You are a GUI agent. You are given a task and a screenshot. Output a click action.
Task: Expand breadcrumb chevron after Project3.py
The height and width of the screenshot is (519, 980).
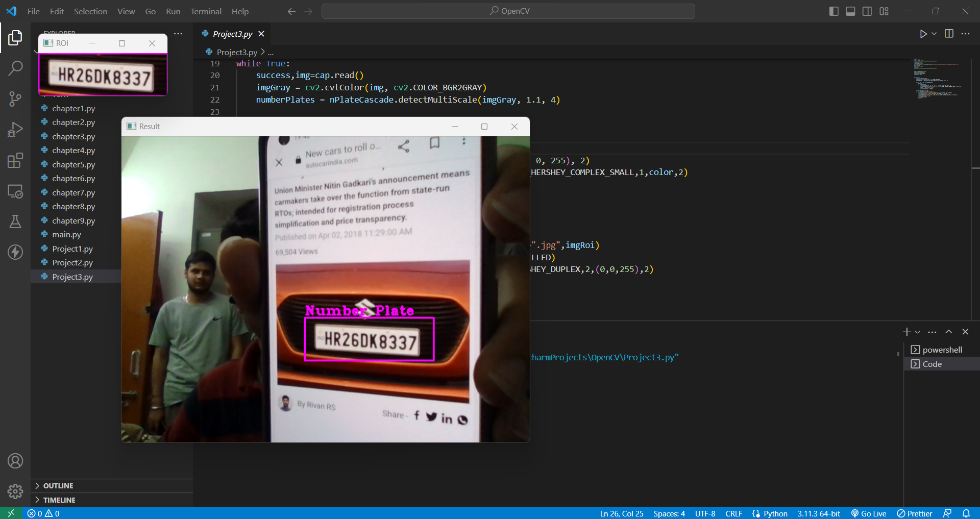262,52
